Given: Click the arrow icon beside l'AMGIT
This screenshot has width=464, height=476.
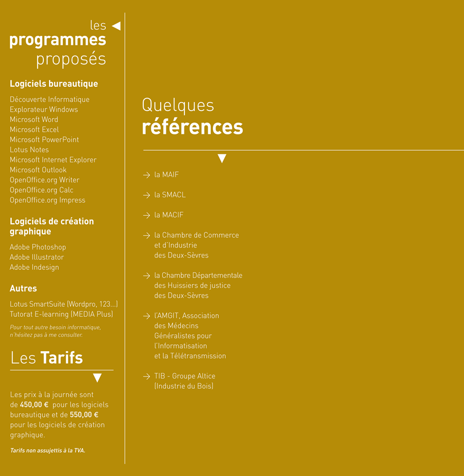Looking at the screenshot, I should [x=146, y=316].
